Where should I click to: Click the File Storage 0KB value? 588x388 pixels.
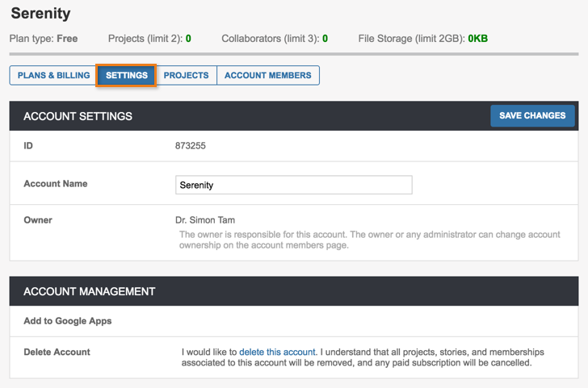pos(477,38)
